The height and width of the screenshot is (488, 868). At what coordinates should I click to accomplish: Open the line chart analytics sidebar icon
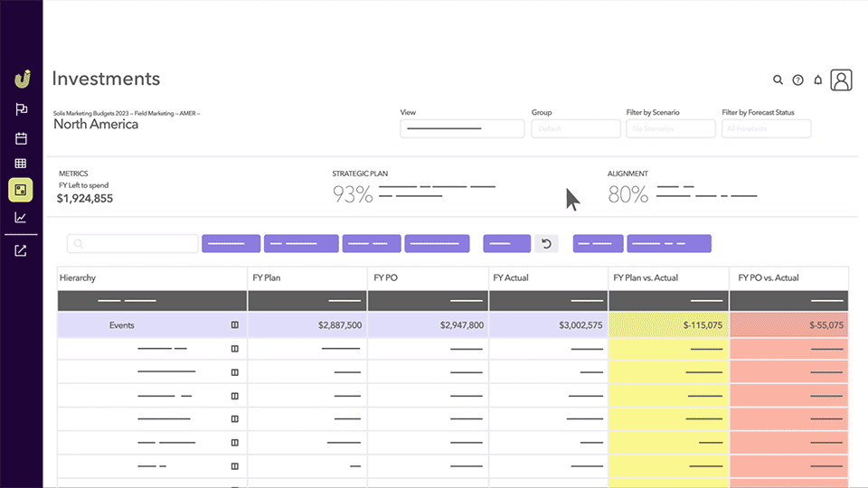click(21, 218)
